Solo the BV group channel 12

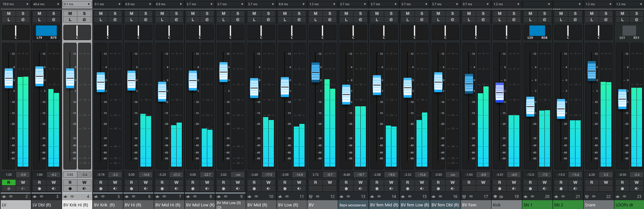[x=330, y=14]
